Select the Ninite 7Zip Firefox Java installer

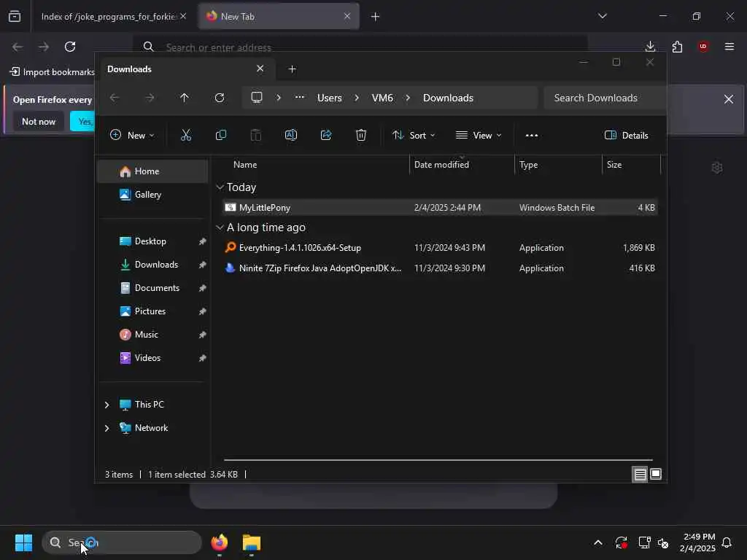439,268
